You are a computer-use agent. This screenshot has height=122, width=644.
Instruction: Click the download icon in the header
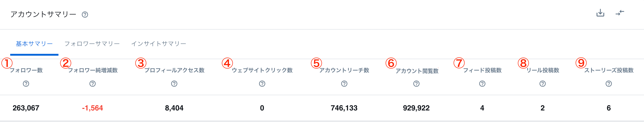(x=600, y=13)
